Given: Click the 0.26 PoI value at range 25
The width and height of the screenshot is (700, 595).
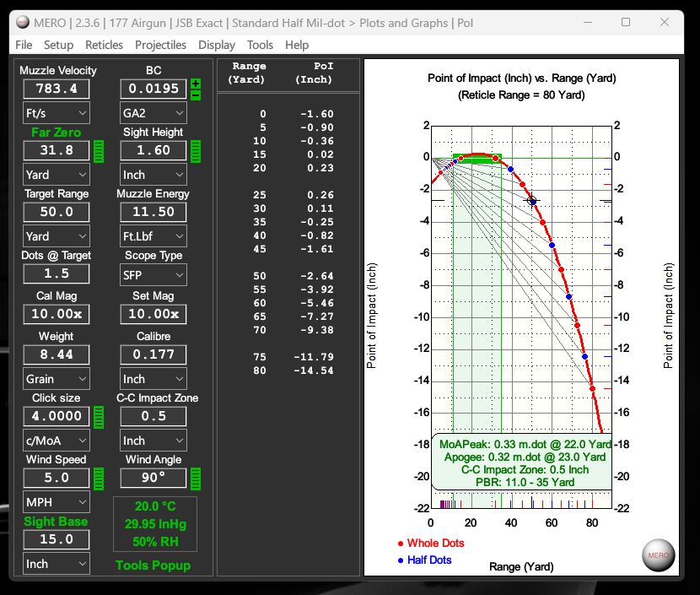Looking at the screenshot, I should [320, 195].
